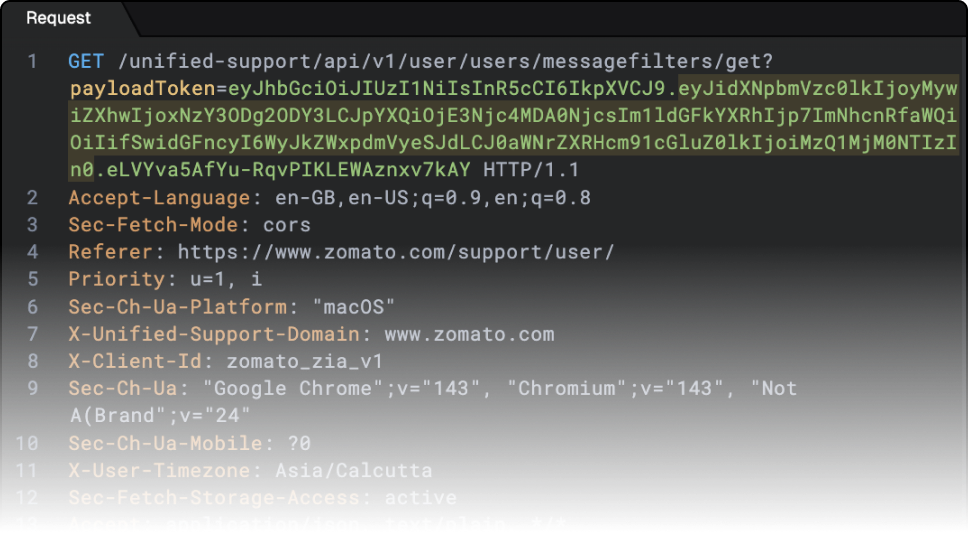Click the zomato_zia_v1 client ID value
Screen dimensions: 968x552
[x=305, y=361]
